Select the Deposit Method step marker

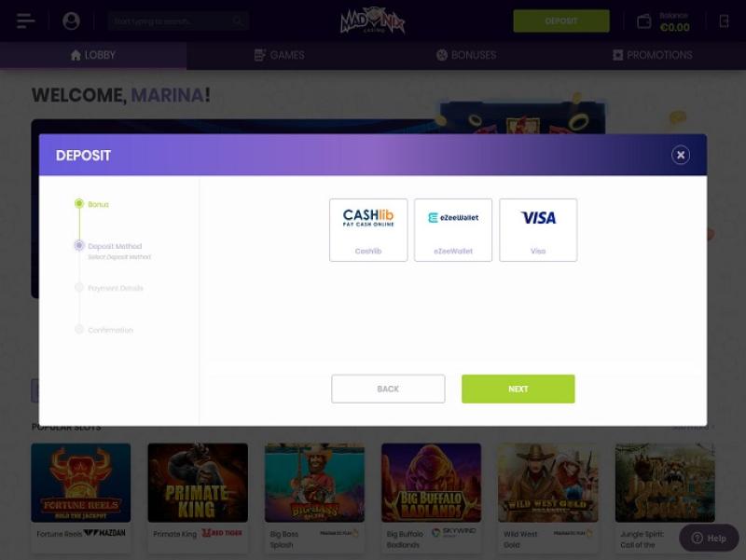click(x=79, y=246)
